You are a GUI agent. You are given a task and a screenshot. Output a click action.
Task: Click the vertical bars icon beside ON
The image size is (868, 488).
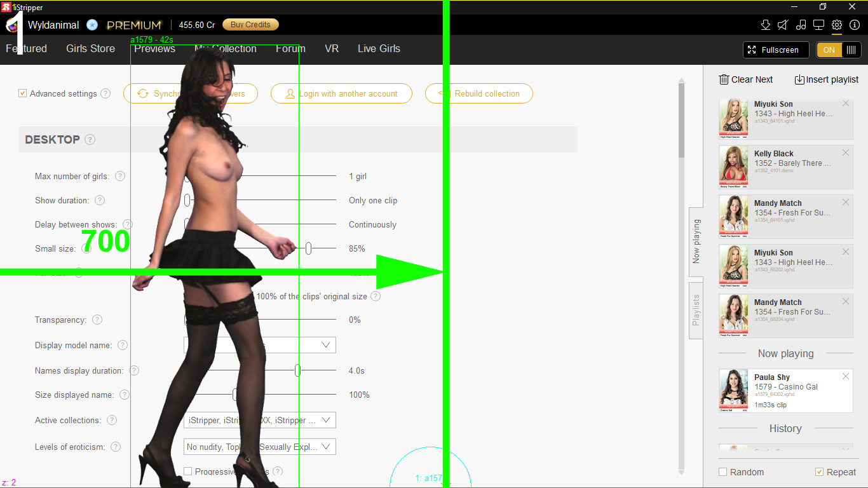[851, 50]
